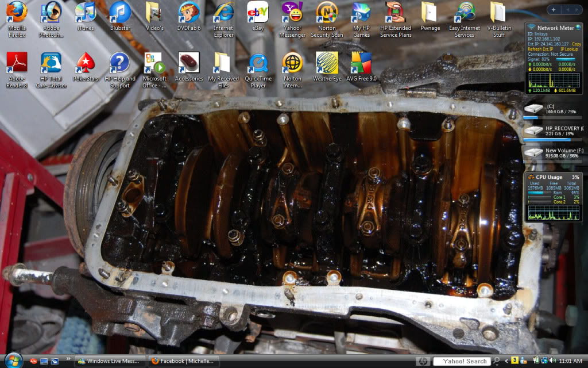588x368 pixels.
Task: Run Norton Security Scan
Action: 326,14
